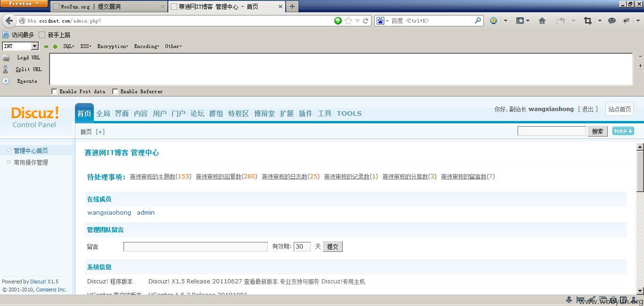Submit the message with 提交 button

333,247
